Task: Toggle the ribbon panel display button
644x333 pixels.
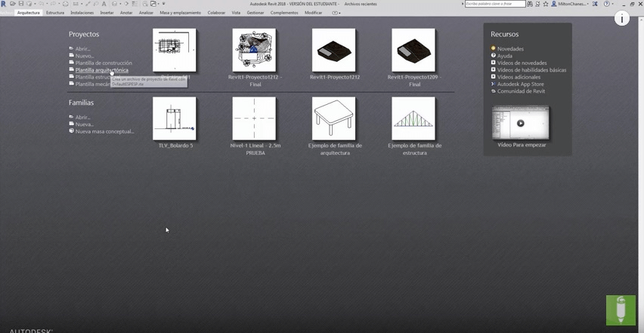Action: [x=336, y=13]
